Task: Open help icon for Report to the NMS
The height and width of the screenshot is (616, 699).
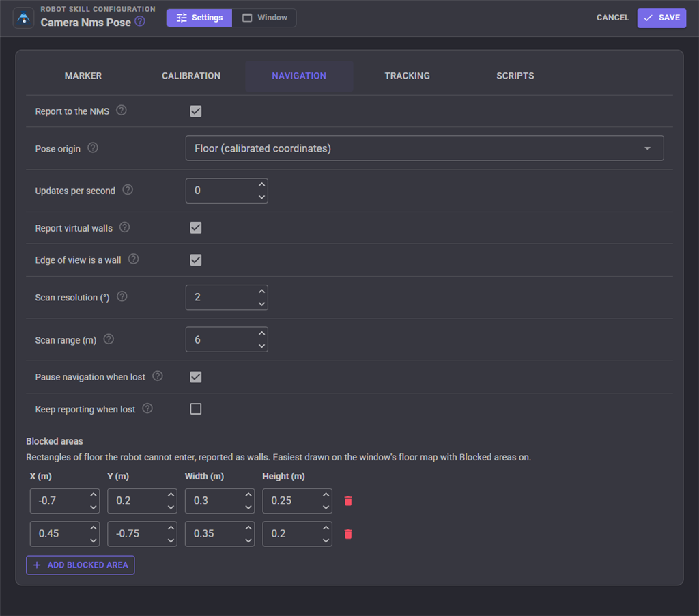Action: pos(122,110)
